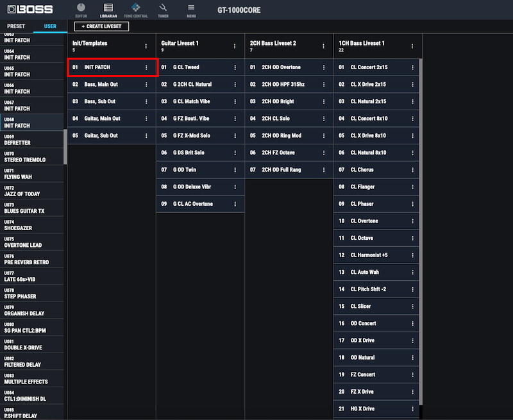Select user patch U072 JAZZ OF TODAY
Viewport: 513px width, 420px height.
coord(31,190)
